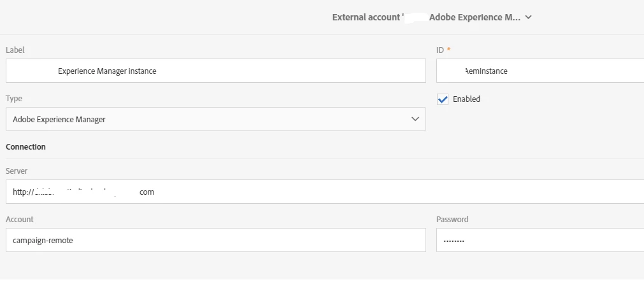Click the Enabled checkbox text label
The height and width of the screenshot is (289, 644).
pos(466,99)
